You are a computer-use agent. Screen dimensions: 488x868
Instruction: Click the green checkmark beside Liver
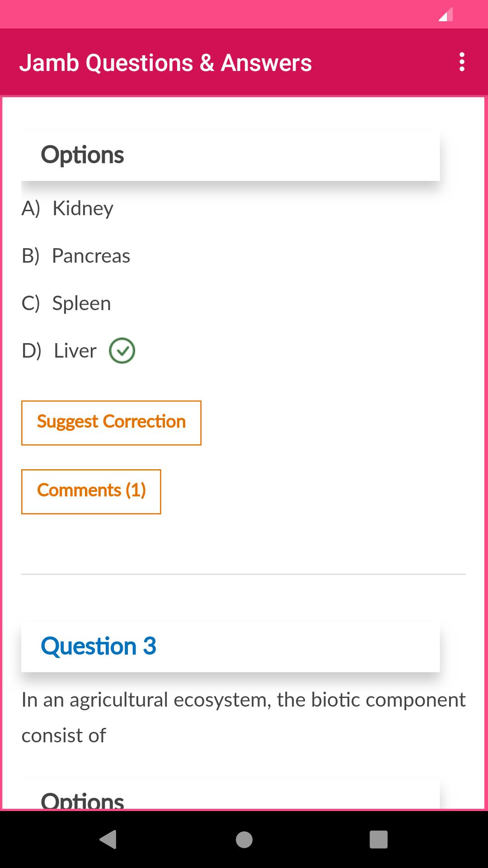(122, 350)
